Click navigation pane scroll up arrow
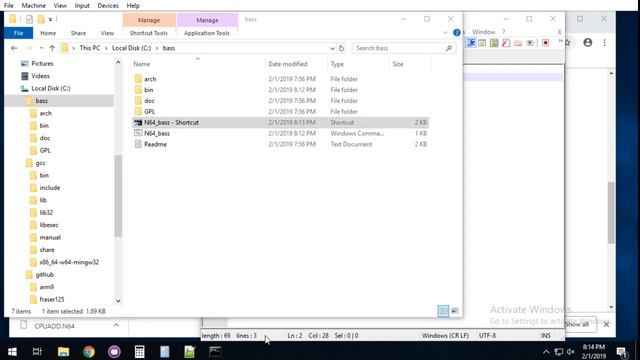This screenshot has width=640, height=360. (x=118, y=62)
